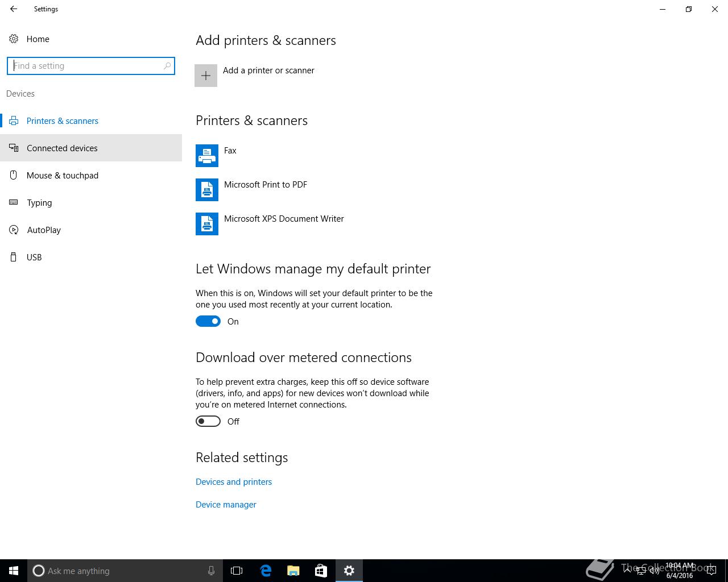Click the plus icon to add a printer

(x=206, y=76)
